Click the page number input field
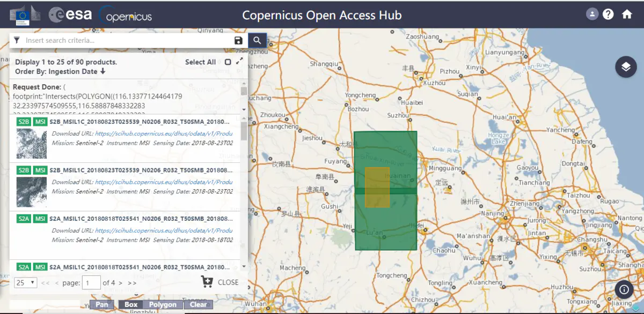The image size is (644, 314). click(x=92, y=282)
